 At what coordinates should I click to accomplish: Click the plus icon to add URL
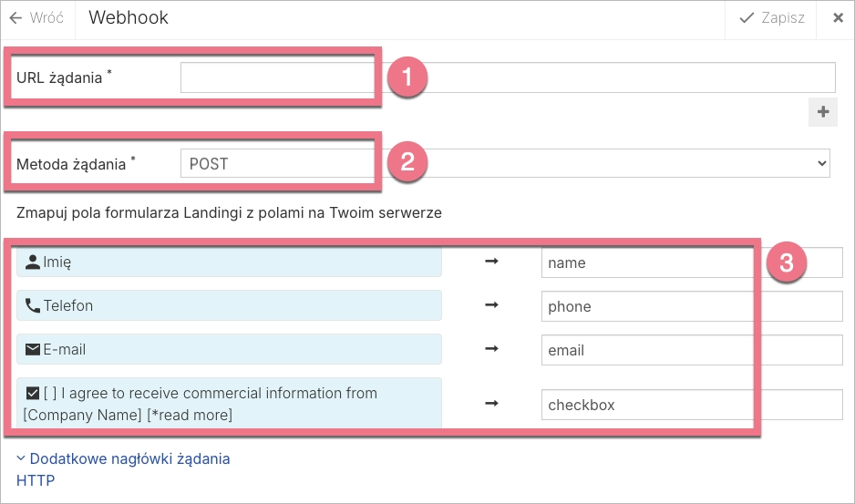click(x=823, y=112)
